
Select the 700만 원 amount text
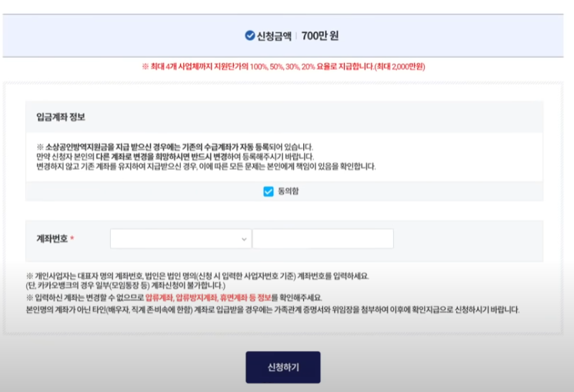click(320, 36)
